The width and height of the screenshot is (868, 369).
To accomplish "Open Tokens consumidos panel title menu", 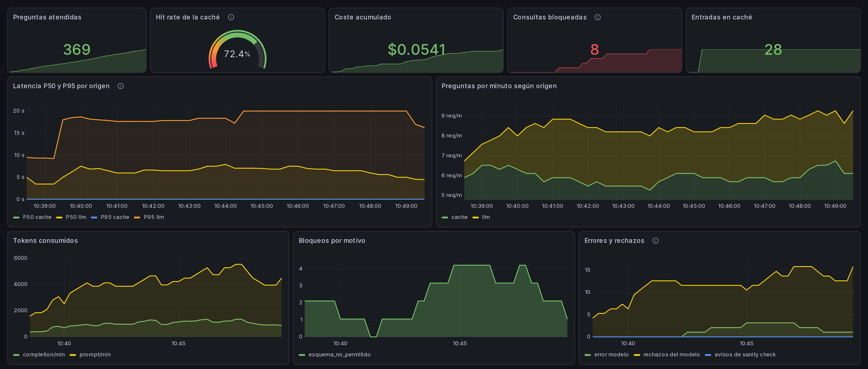I will (45, 241).
